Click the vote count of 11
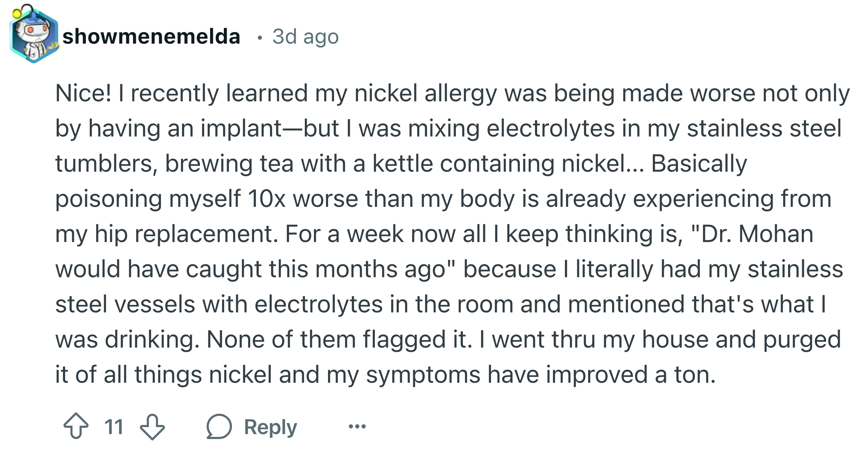 click(x=114, y=427)
